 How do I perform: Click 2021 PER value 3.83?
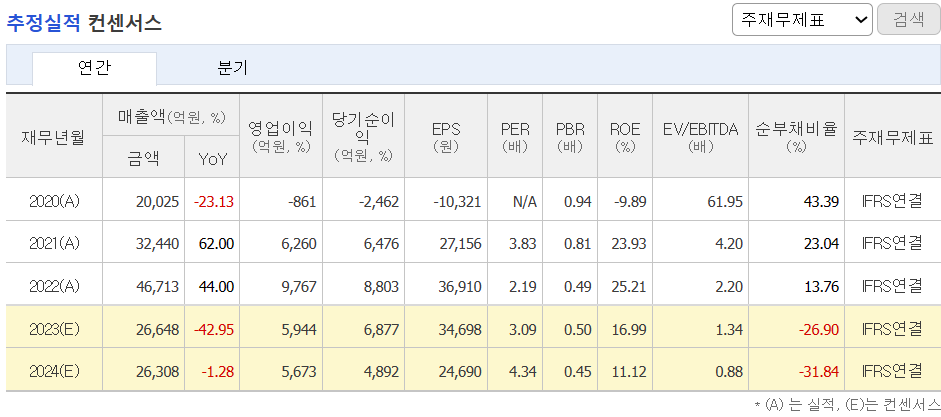524,244
